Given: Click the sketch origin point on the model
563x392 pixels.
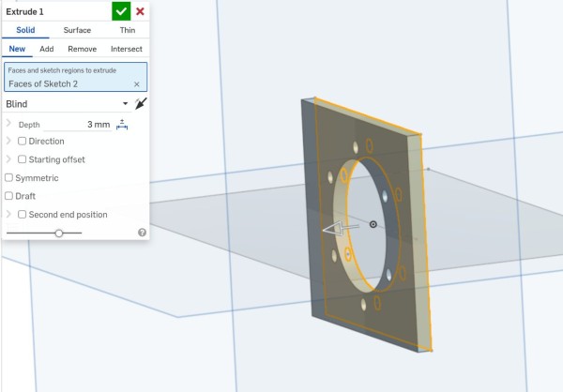Looking at the screenshot, I should [373, 224].
